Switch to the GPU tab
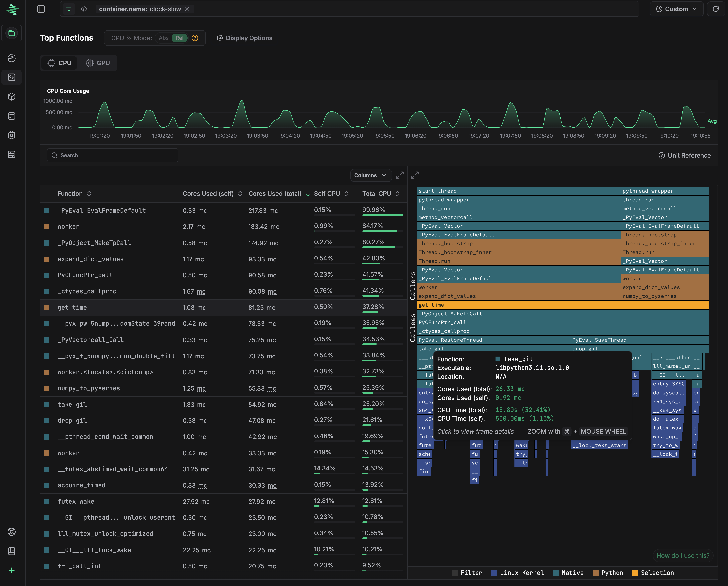728x586 pixels. 98,63
